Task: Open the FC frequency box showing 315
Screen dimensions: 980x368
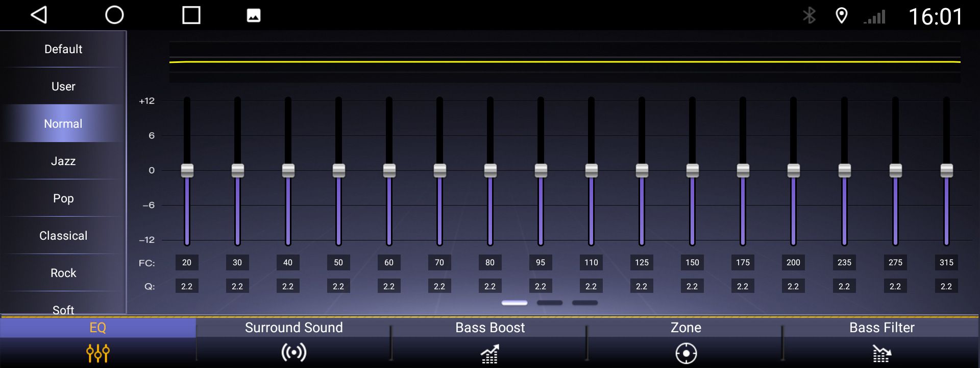Action: pyautogui.click(x=946, y=262)
